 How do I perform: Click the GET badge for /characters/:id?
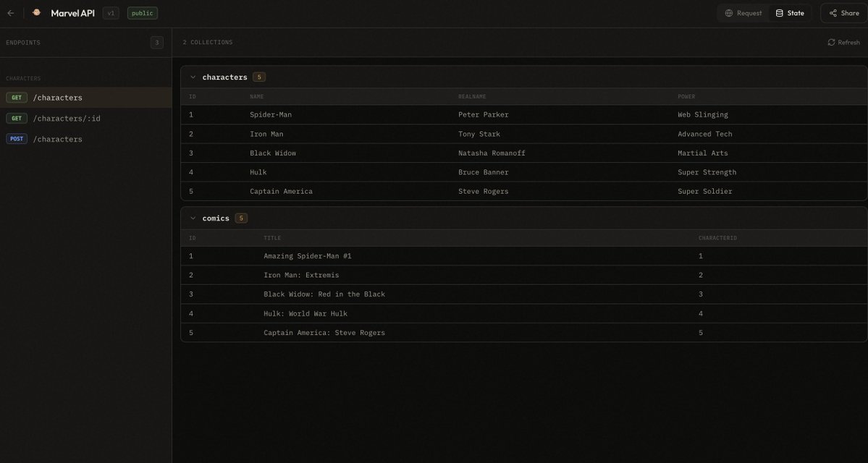tap(17, 119)
